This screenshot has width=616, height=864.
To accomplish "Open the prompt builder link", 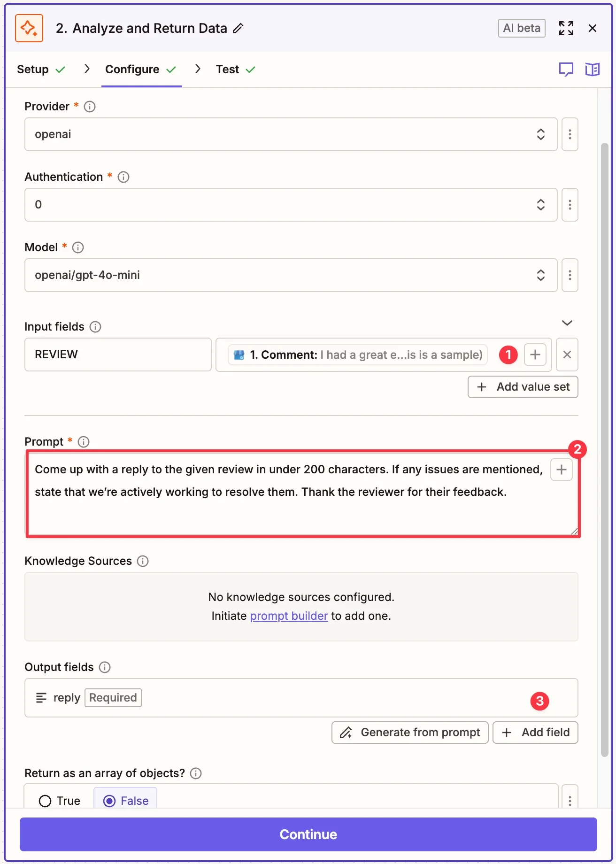I will [x=289, y=616].
